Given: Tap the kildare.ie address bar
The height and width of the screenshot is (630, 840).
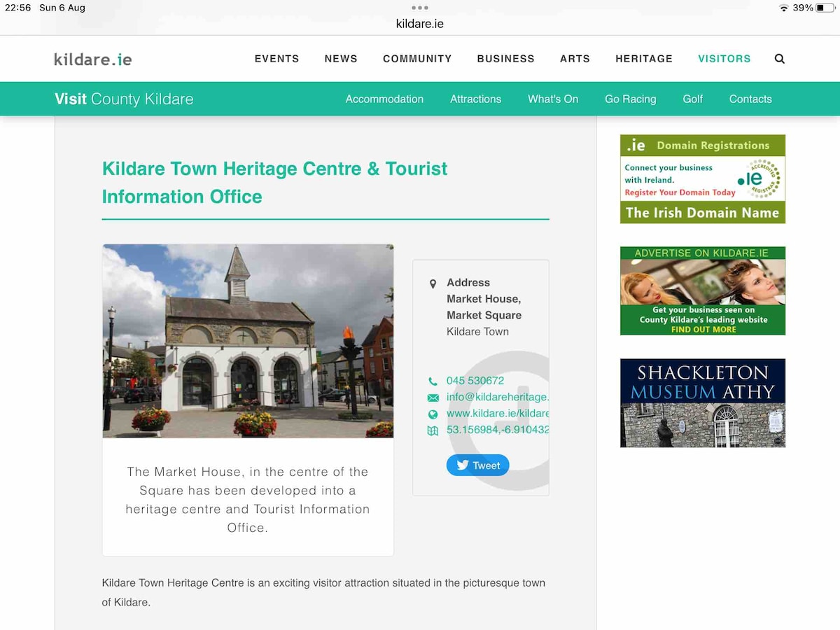Looking at the screenshot, I should click(x=420, y=24).
